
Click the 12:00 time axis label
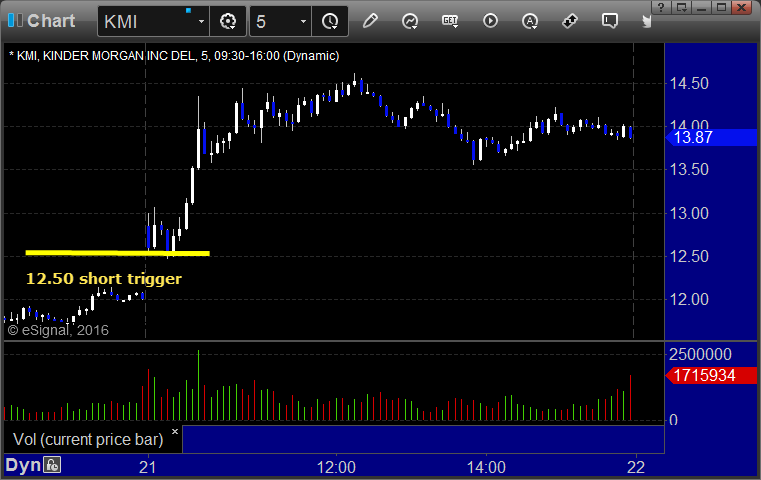click(336, 467)
